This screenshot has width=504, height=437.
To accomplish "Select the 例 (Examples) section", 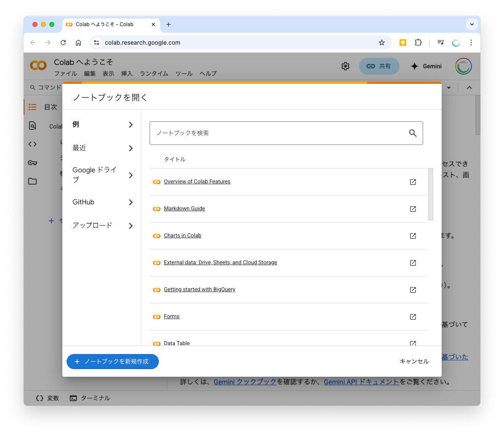I will tap(102, 124).
